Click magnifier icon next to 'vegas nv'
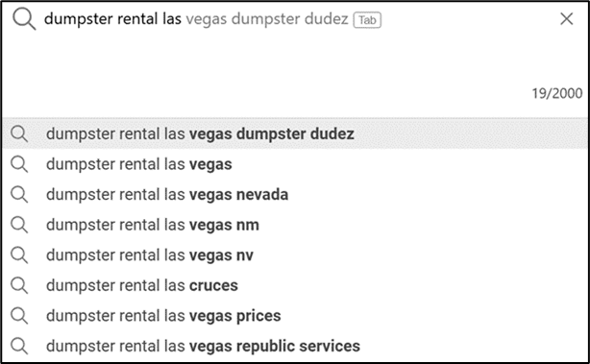The image size is (590, 364). coord(19,255)
